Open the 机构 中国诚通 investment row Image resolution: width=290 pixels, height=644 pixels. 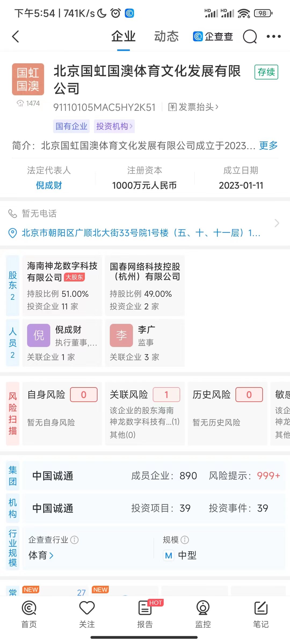[x=154, y=508]
